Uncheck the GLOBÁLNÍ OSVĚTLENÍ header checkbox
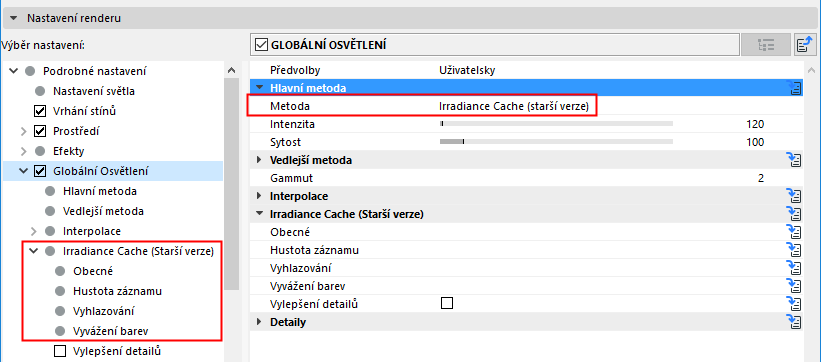The height and width of the screenshot is (362, 821). coord(261,45)
